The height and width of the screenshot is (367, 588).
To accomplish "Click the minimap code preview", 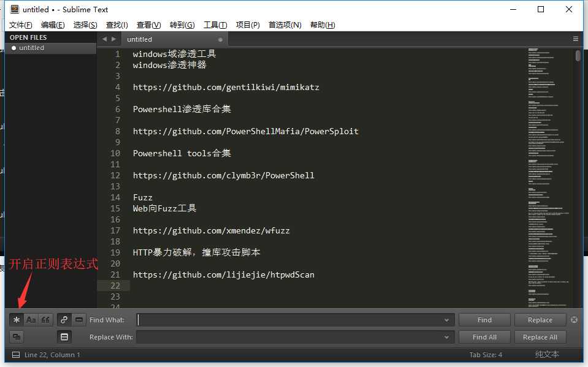I will tap(548, 177).
